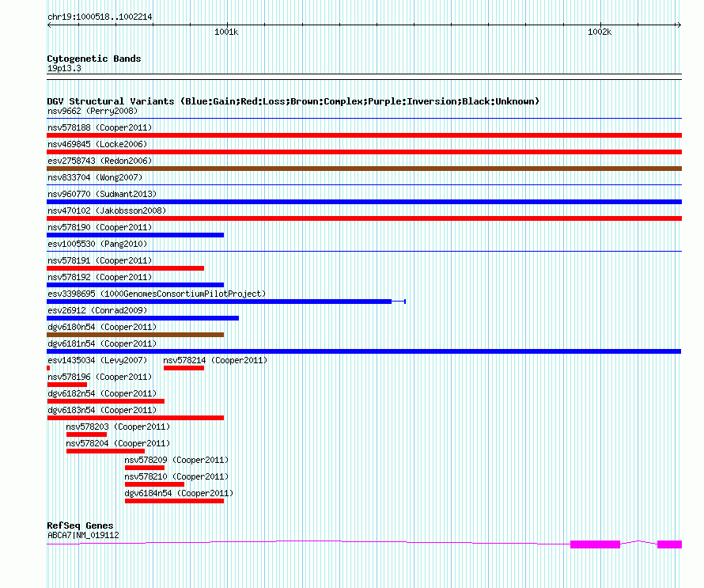Screen dimensions: 704x588
Task: Click the red bar of nsv578203
Action: pyautogui.click(x=87, y=434)
